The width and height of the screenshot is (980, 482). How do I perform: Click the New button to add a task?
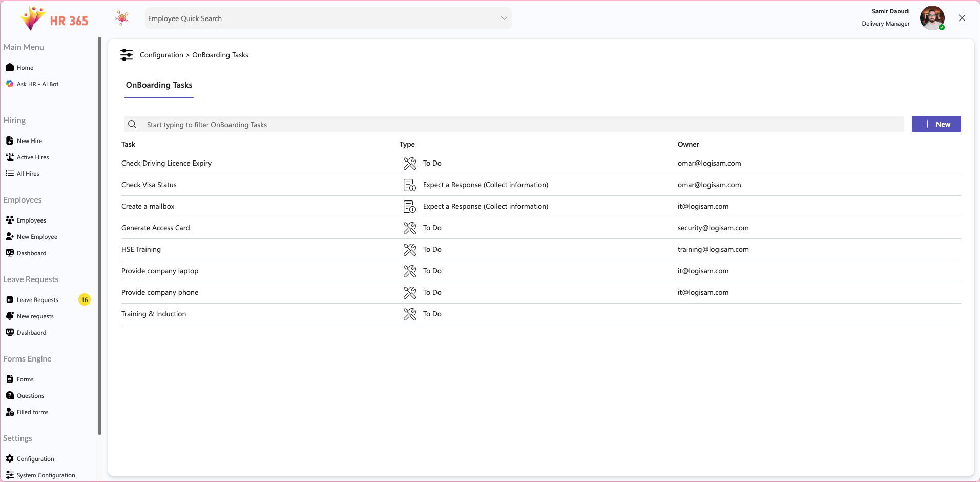pos(936,124)
